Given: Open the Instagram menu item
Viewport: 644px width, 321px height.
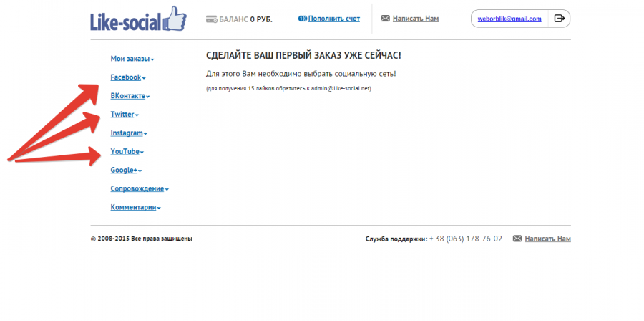Looking at the screenshot, I should coord(127,133).
